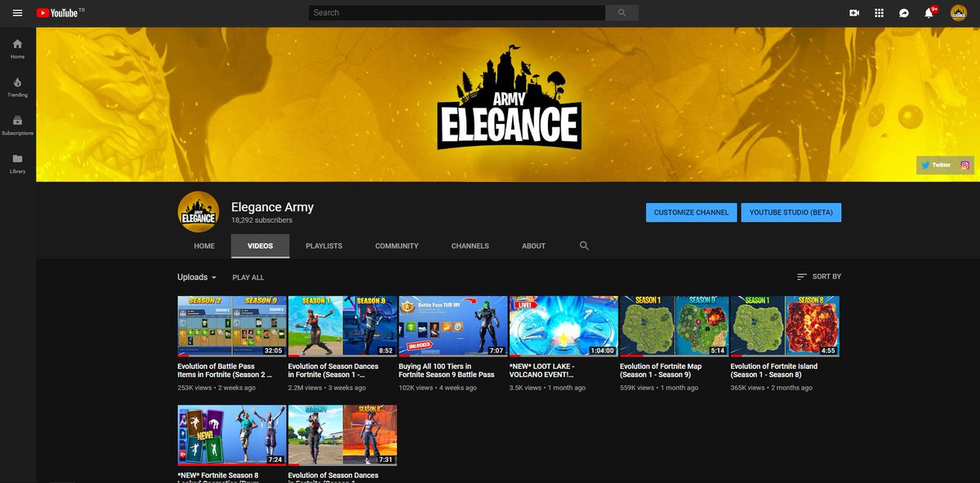The image size is (980, 483).
Task: Click the search magnifier button
Action: (621, 13)
